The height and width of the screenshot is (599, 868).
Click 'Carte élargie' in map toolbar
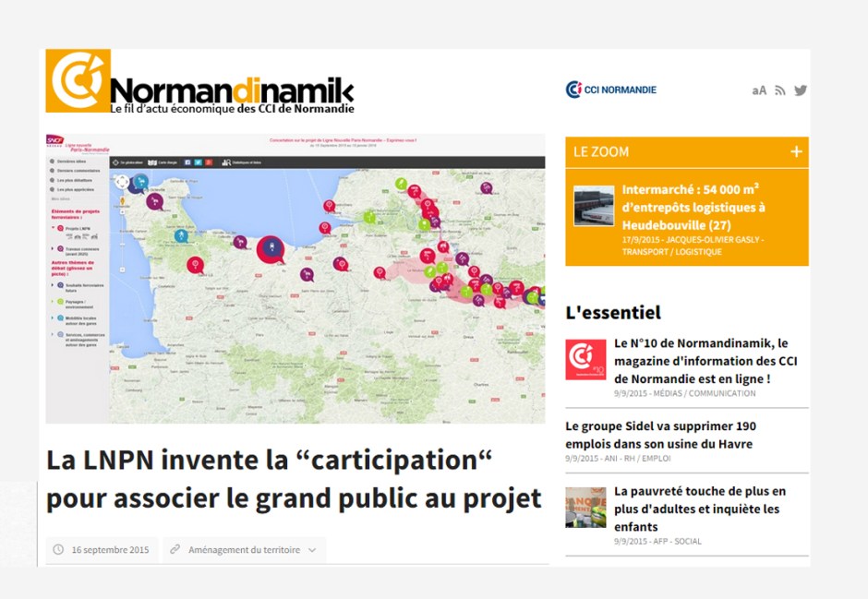[161, 162]
